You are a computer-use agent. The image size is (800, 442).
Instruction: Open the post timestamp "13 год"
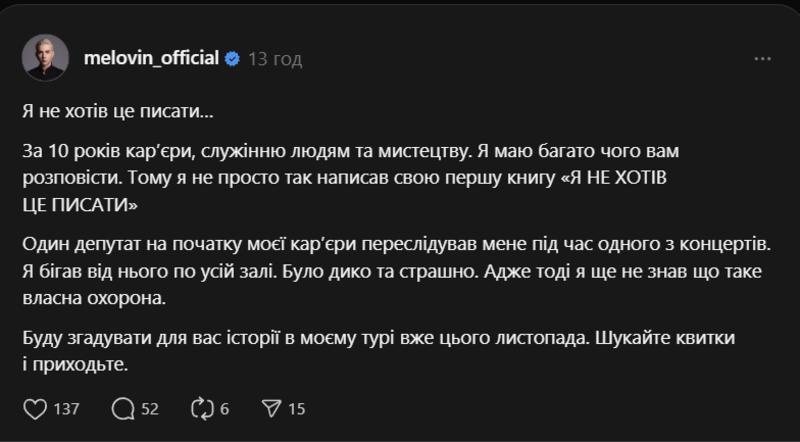coord(274,59)
